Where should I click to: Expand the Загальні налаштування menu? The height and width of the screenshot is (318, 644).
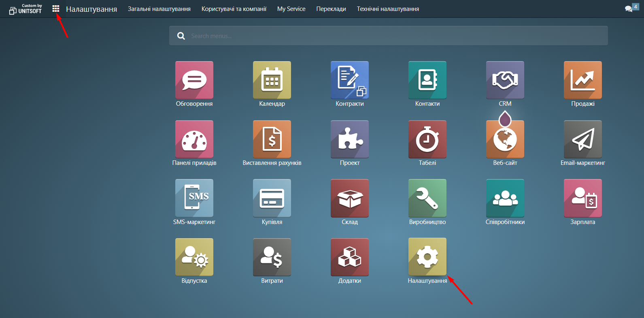[x=159, y=9]
